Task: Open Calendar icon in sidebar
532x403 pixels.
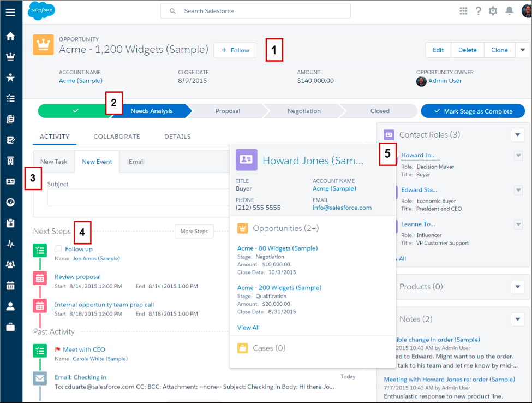Action: (10, 286)
